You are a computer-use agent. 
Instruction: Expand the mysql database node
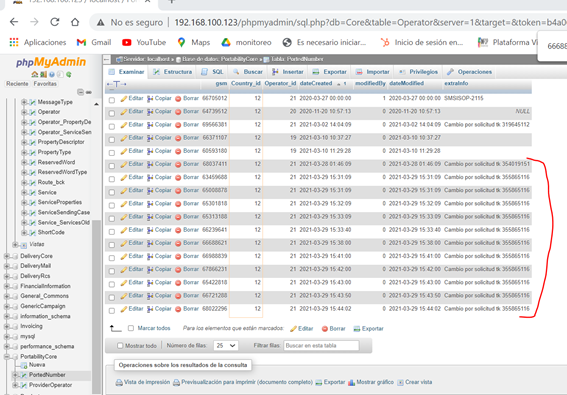(7, 336)
